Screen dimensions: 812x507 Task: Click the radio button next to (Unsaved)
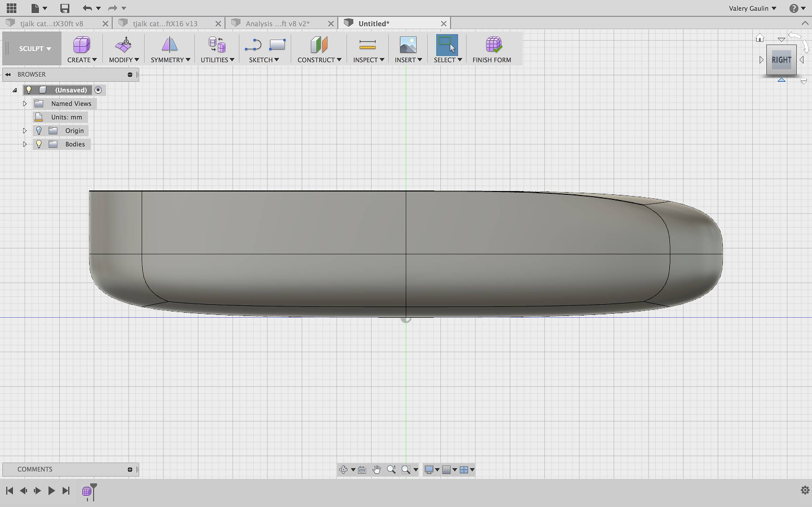coord(98,90)
